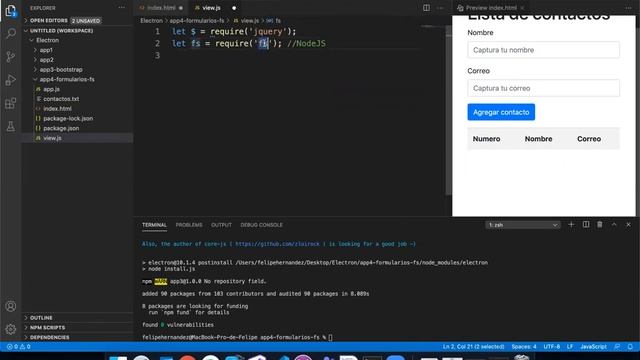Create a new terminal with plus icon
The width and height of the screenshot is (640, 360).
571,224
